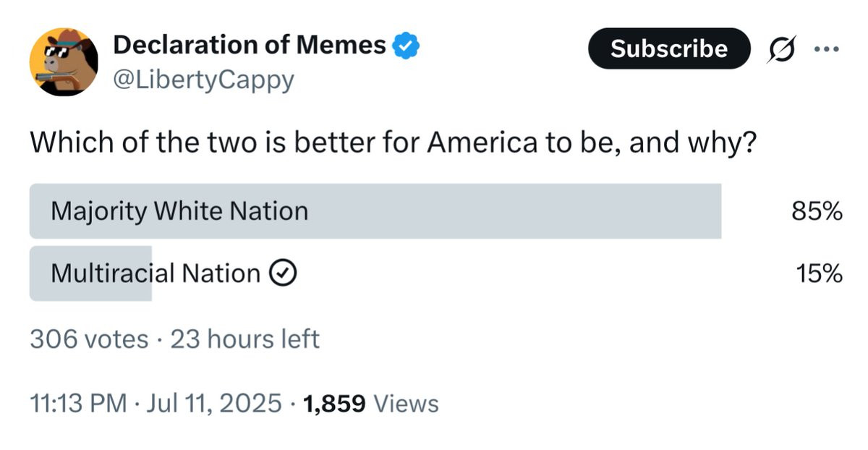Viewport: 868px width, 450px height.
Task: Click the 23 hours left text
Action: click(x=244, y=339)
